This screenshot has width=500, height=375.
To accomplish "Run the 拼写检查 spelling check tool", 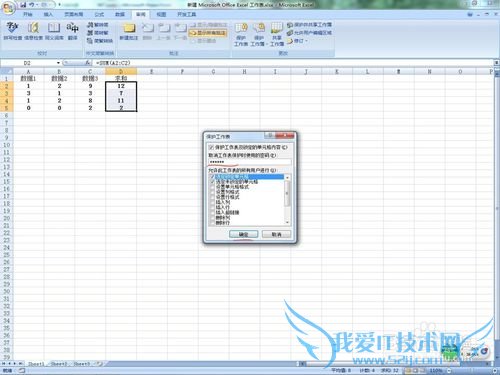I will (13, 31).
